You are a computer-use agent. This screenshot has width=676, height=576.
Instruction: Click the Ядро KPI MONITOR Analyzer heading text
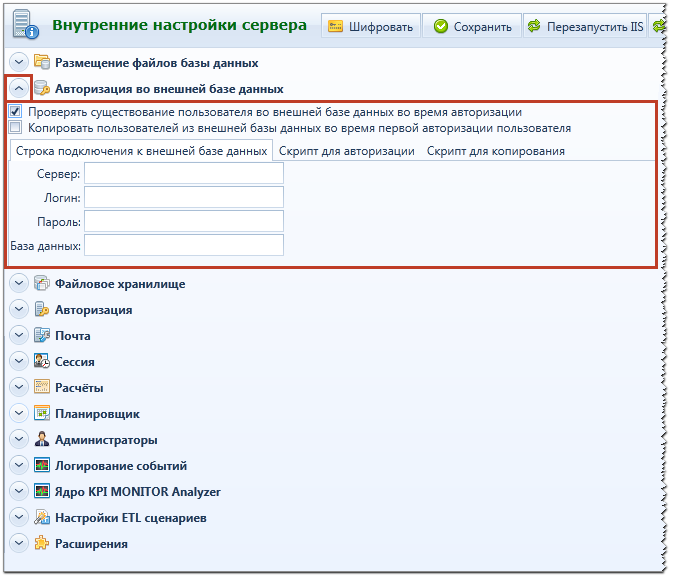pos(138,491)
